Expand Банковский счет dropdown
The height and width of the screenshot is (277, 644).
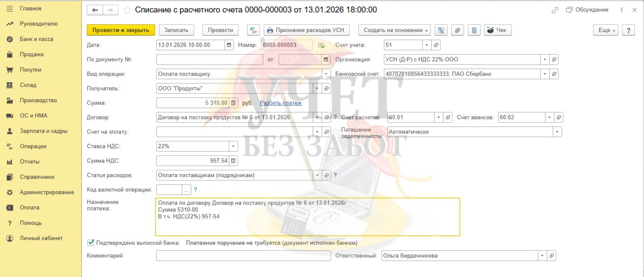[545, 74]
